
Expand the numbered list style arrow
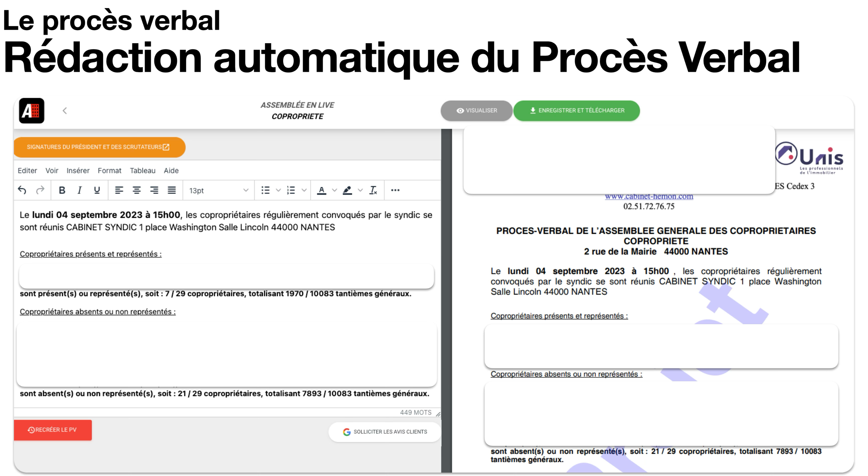(304, 190)
